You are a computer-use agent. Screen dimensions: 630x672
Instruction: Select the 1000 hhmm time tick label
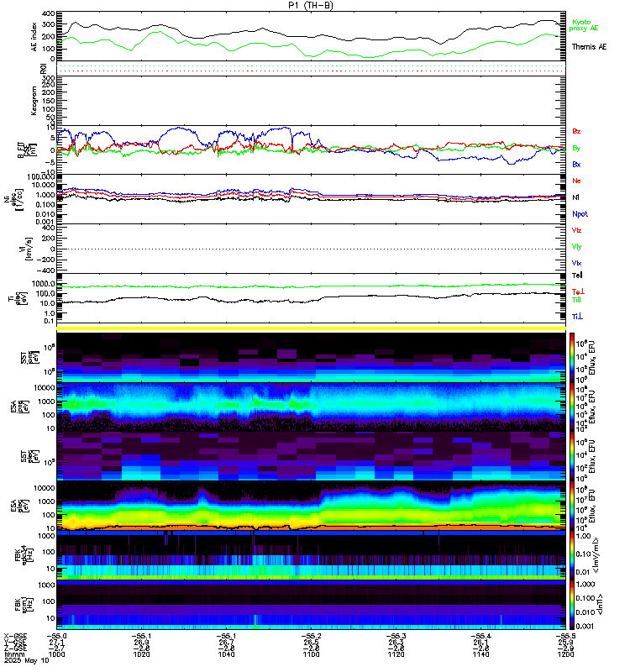tap(56, 654)
